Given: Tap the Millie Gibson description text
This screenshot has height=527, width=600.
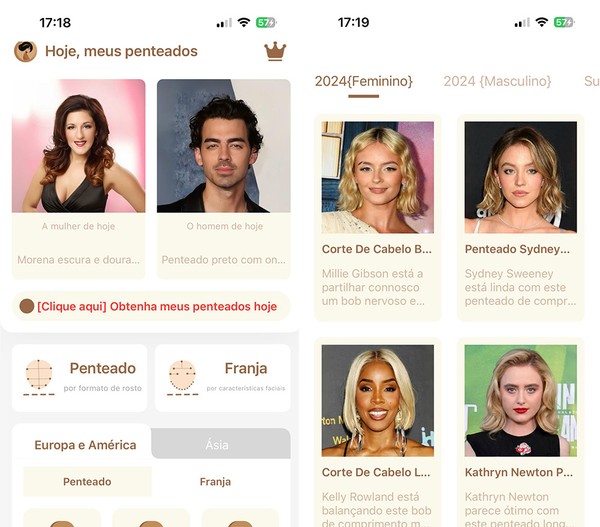Looking at the screenshot, I should tap(373, 287).
